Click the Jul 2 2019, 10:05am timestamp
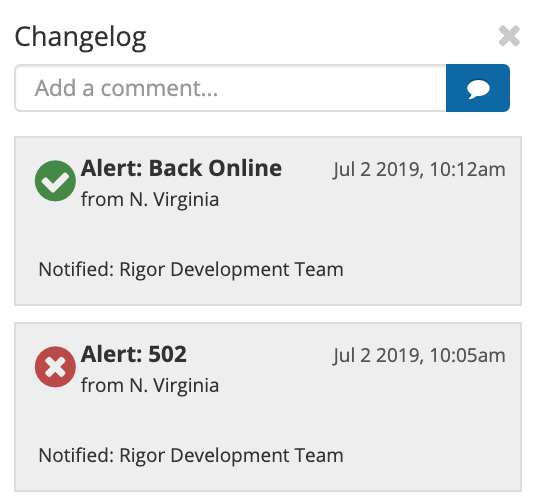Image resolution: width=538 pixels, height=496 pixels. 419,355
